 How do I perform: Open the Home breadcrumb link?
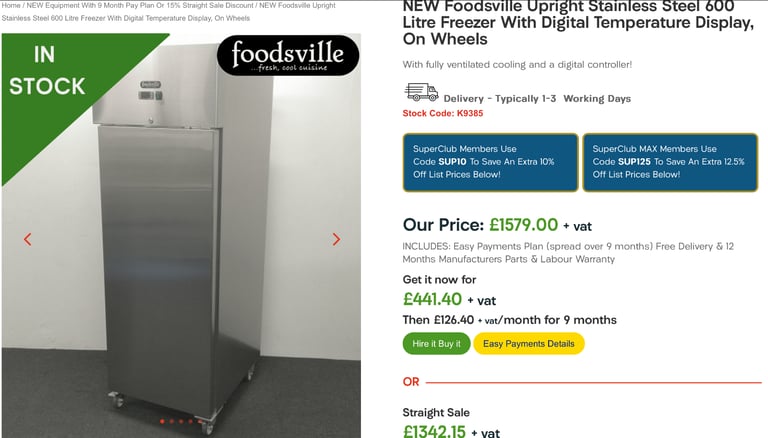[11, 5]
